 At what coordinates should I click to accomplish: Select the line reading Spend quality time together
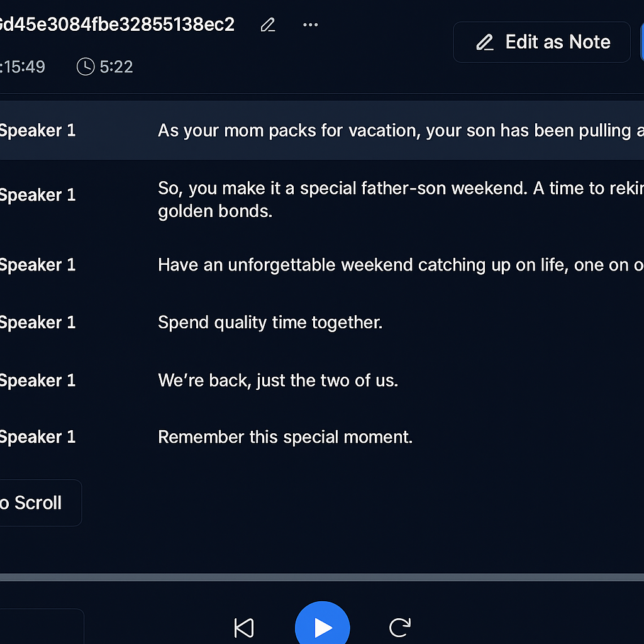(x=270, y=322)
